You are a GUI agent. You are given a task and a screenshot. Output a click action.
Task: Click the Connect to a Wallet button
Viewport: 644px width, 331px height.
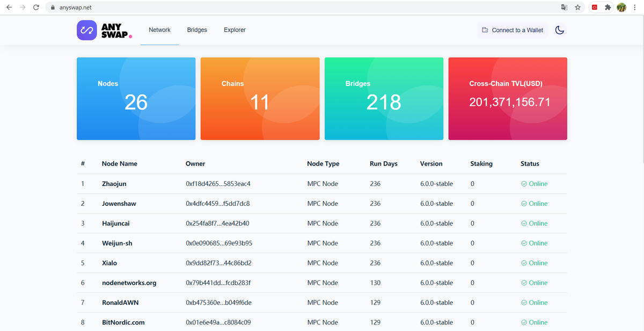[x=513, y=30]
